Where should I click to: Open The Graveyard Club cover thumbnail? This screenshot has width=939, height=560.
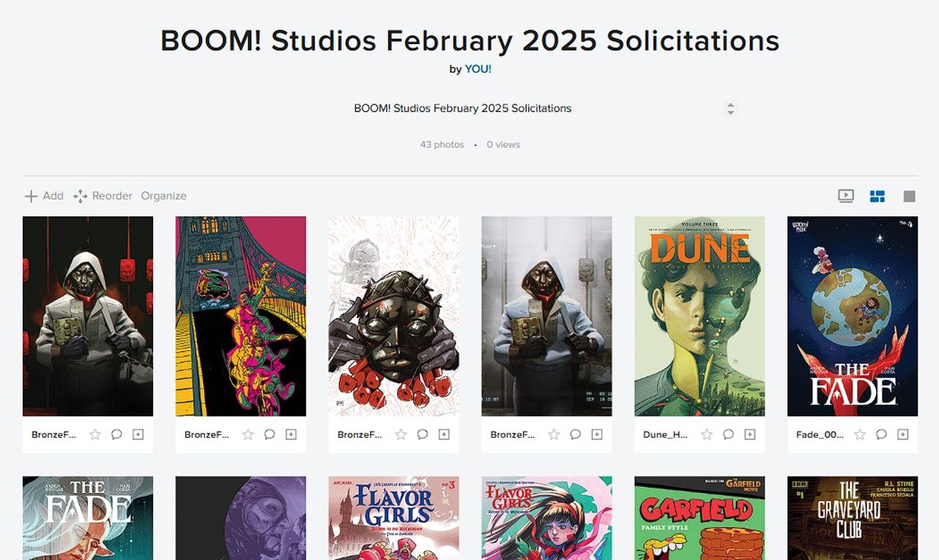tap(852, 518)
